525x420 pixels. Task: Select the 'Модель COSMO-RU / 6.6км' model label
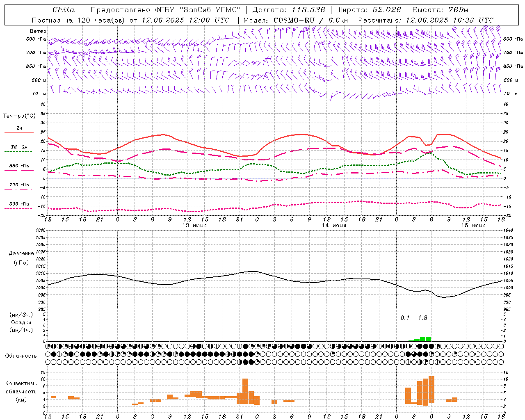[x=296, y=20]
